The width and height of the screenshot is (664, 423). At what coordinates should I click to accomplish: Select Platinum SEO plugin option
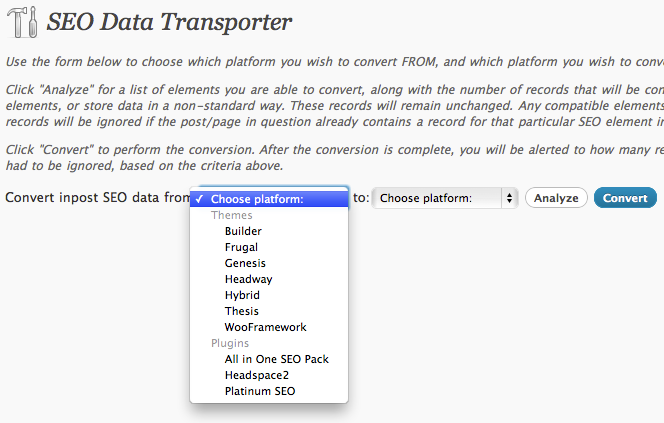click(260, 391)
